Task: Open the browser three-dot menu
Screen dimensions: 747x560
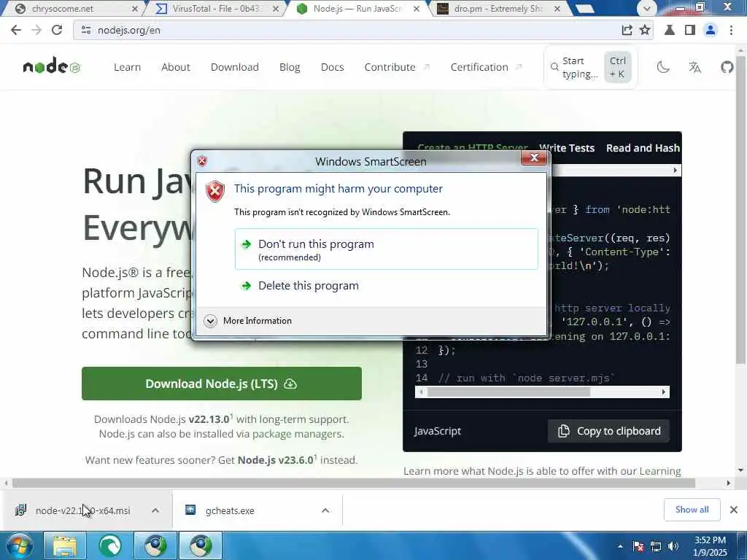Action: coord(731,30)
